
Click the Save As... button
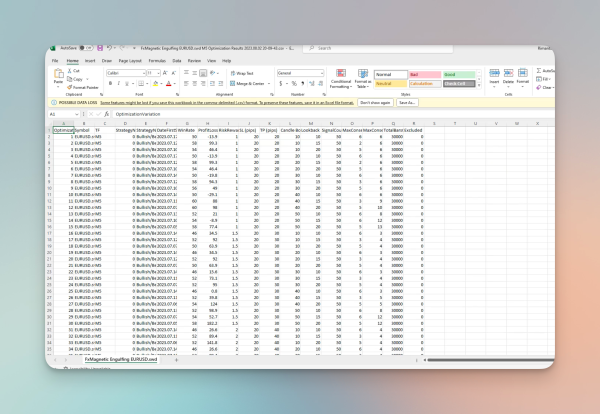click(407, 103)
